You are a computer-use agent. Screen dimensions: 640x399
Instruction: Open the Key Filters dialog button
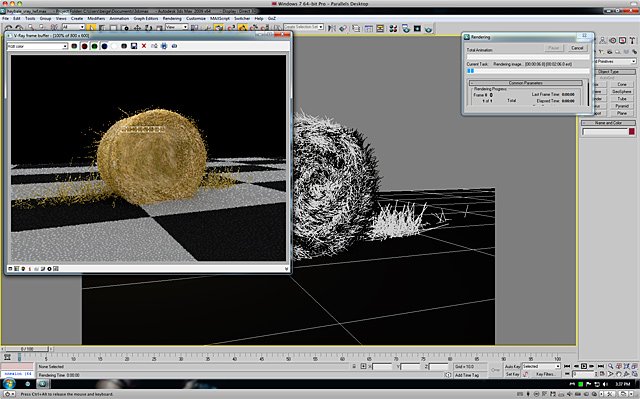click(546, 374)
